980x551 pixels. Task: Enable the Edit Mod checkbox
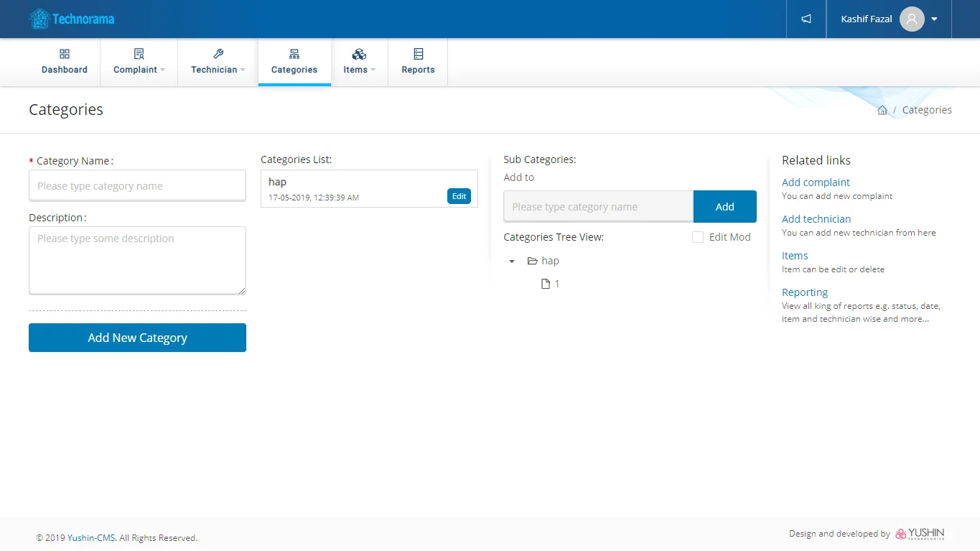[697, 237]
